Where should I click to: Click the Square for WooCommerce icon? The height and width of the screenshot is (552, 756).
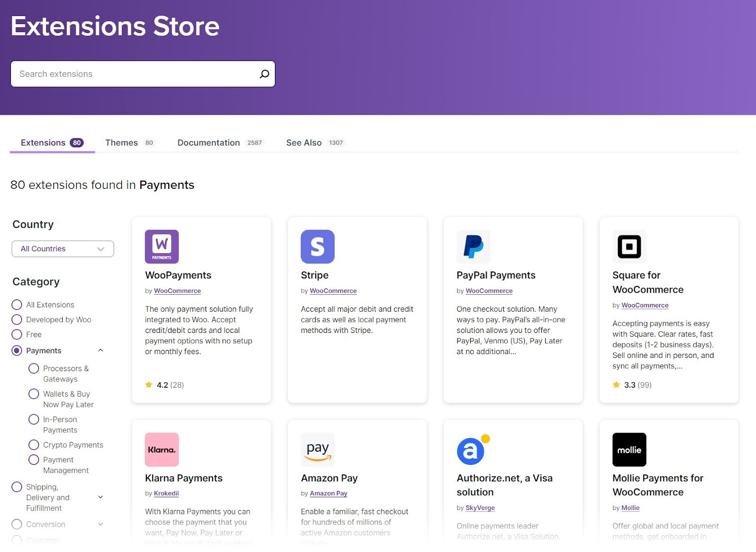pyautogui.click(x=629, y=246)
